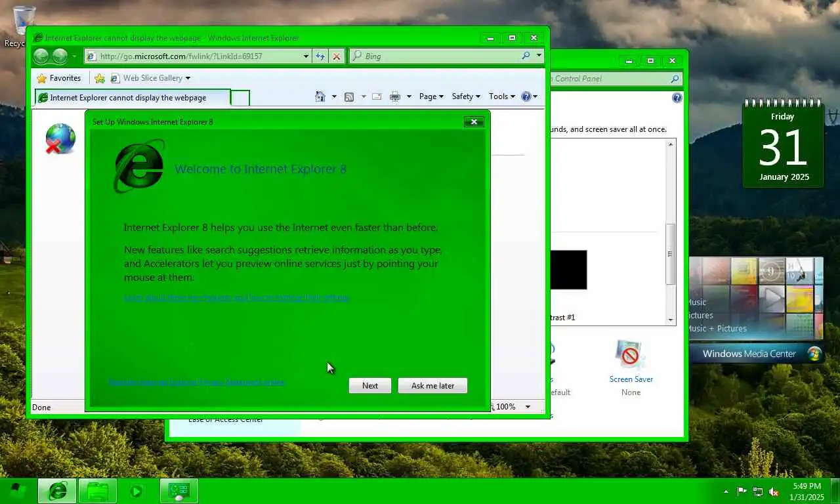This screenshot has width=840, height=504.
Task: Expand the Home button dropdown arrow
Action: (x=334, y=96)
